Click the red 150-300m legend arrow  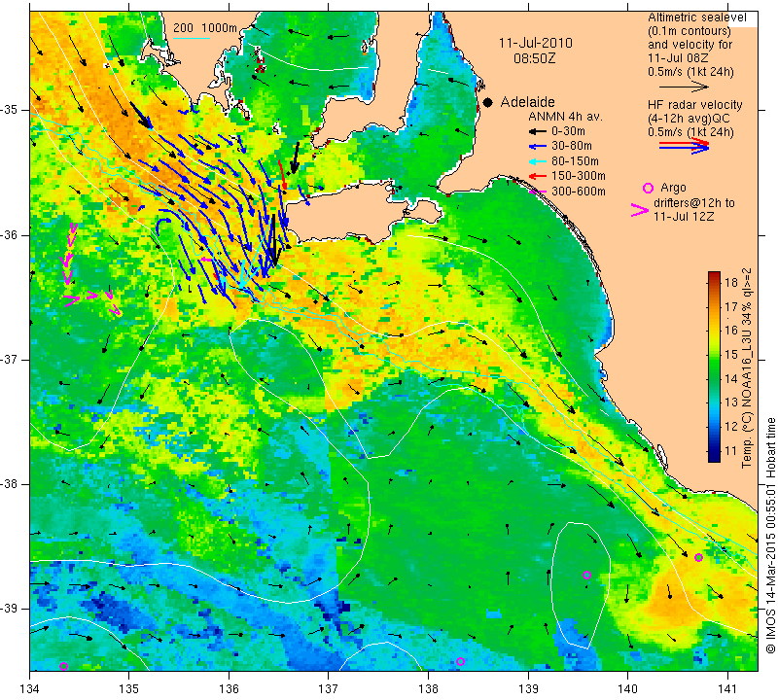pyautogui.click(x=537, y=176)
